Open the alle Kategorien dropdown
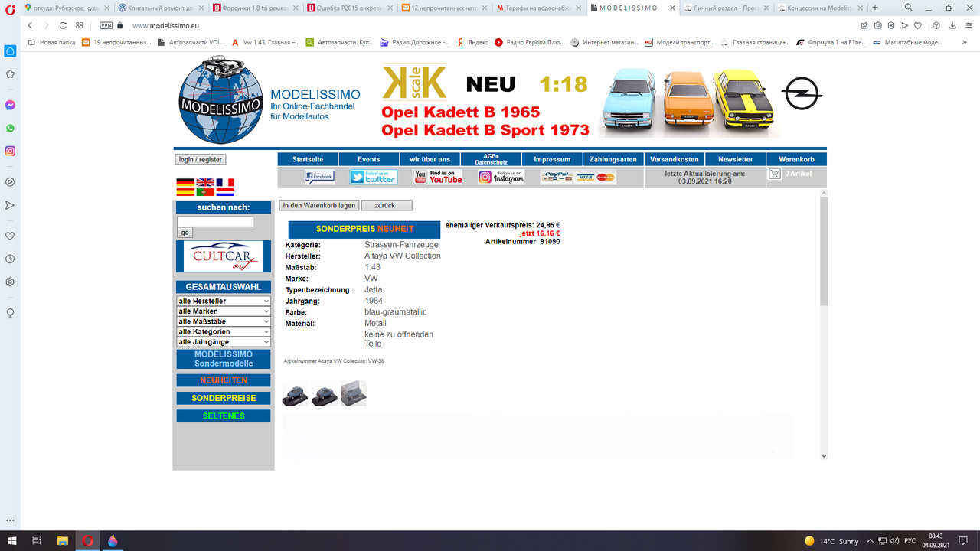This screenshot has width=980, height=551. (224, 331)
